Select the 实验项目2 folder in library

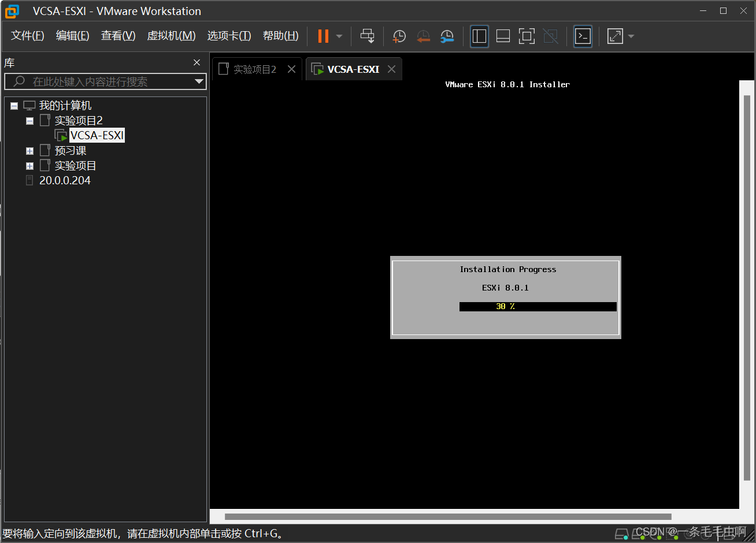[x=79, y=121]
